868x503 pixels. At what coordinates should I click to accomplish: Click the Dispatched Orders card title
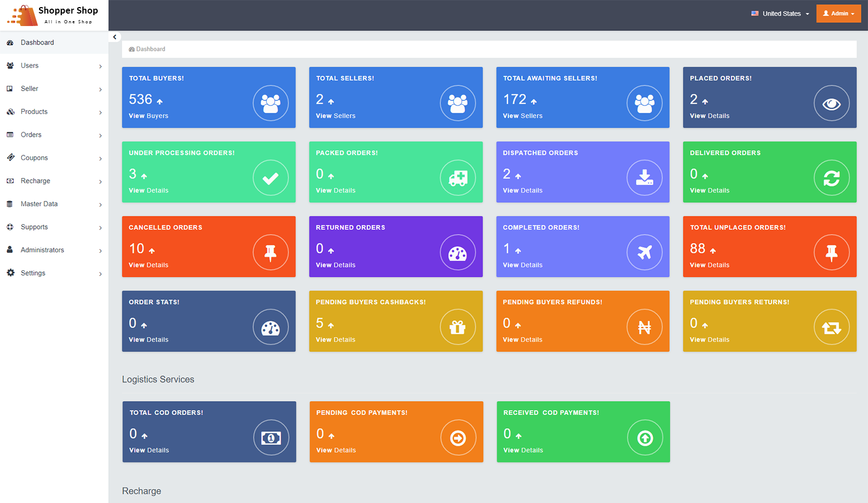(540, 153)
